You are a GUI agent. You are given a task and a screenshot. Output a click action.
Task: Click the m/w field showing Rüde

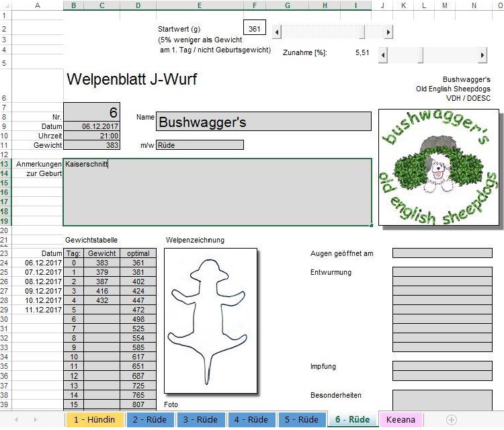[x=200, y=145]
